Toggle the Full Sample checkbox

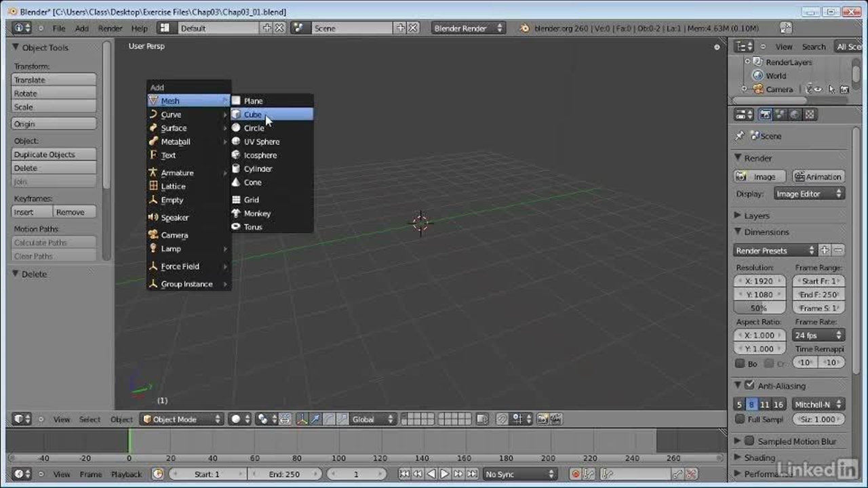click(741, 419)
